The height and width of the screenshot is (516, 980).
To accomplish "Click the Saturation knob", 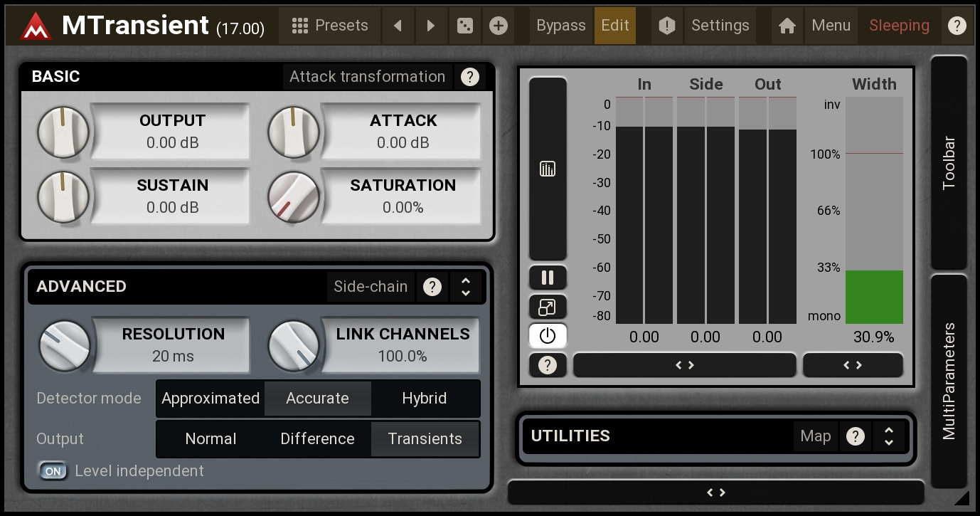I will point(293,197).
